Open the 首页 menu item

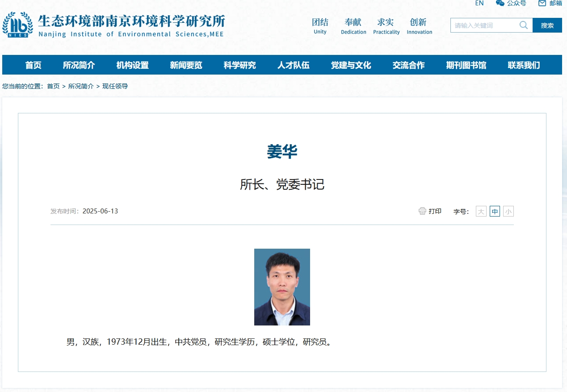click(33, 65)
